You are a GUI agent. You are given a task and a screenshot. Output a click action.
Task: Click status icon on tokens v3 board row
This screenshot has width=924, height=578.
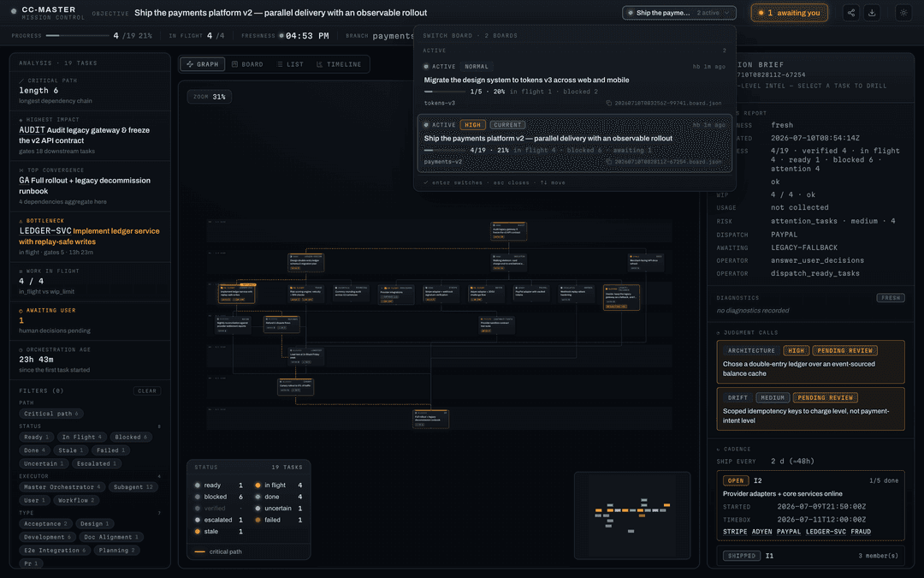coord(426,67)
